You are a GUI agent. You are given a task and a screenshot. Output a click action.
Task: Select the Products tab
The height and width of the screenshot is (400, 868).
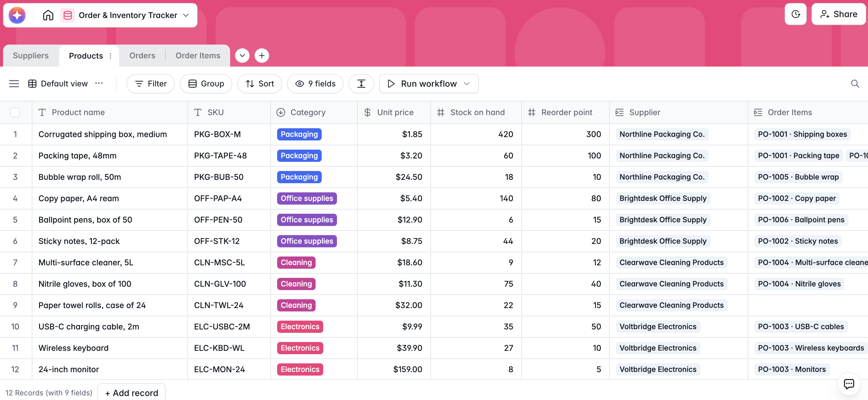point(86,56)
